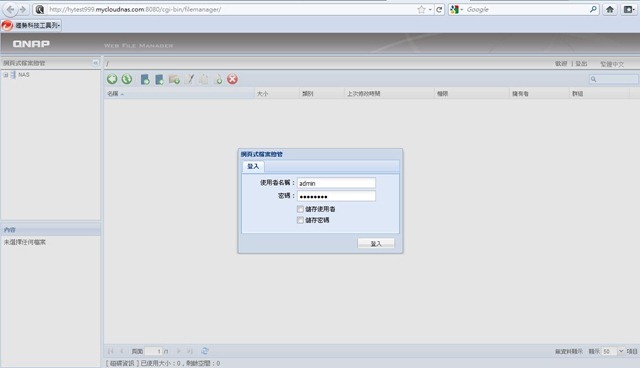Sort by the group column header
The width and height of the screenshot is (640, 368).
click(600, 93)
